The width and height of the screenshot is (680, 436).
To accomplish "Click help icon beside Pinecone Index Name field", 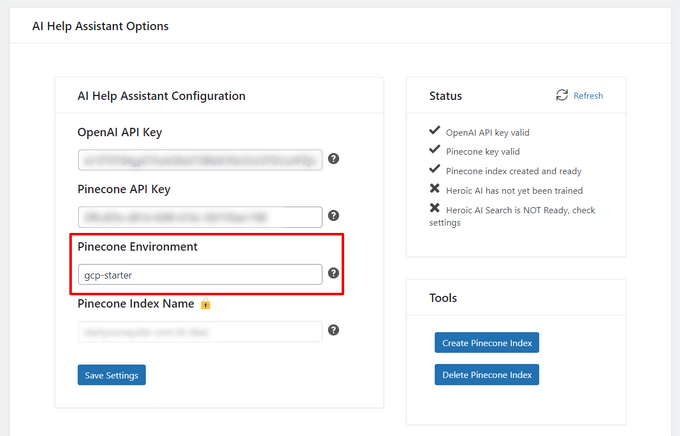I will [333, 330].
